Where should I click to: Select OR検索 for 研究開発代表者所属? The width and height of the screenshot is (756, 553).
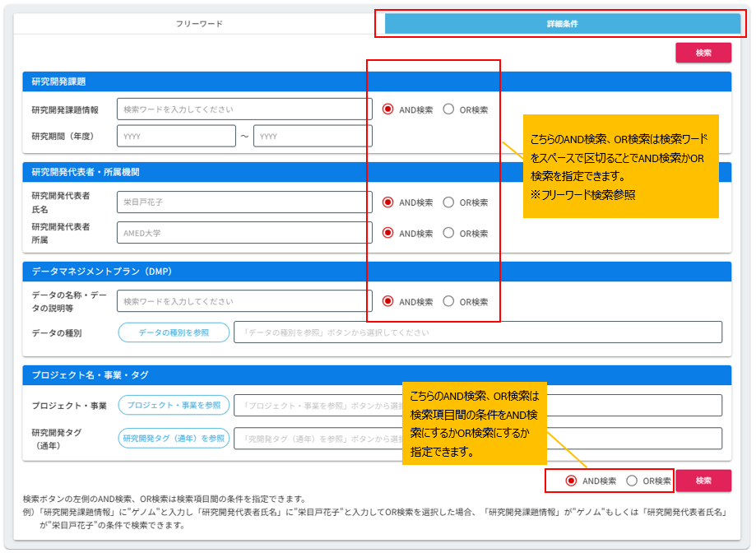click(449, 233)
